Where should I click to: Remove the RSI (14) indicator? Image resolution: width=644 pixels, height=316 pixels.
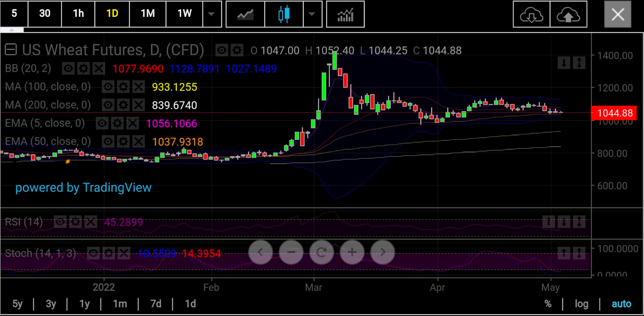(91, 222)
